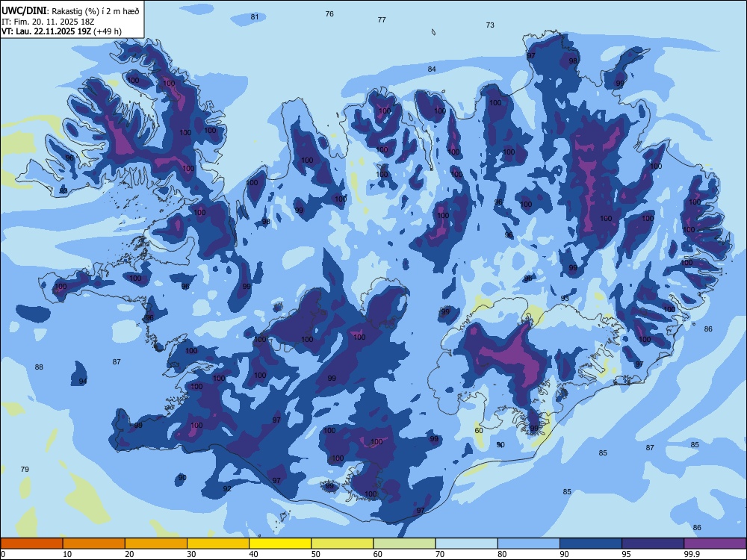
Task: Click the legend tick label 50
Action: (316, 554)
